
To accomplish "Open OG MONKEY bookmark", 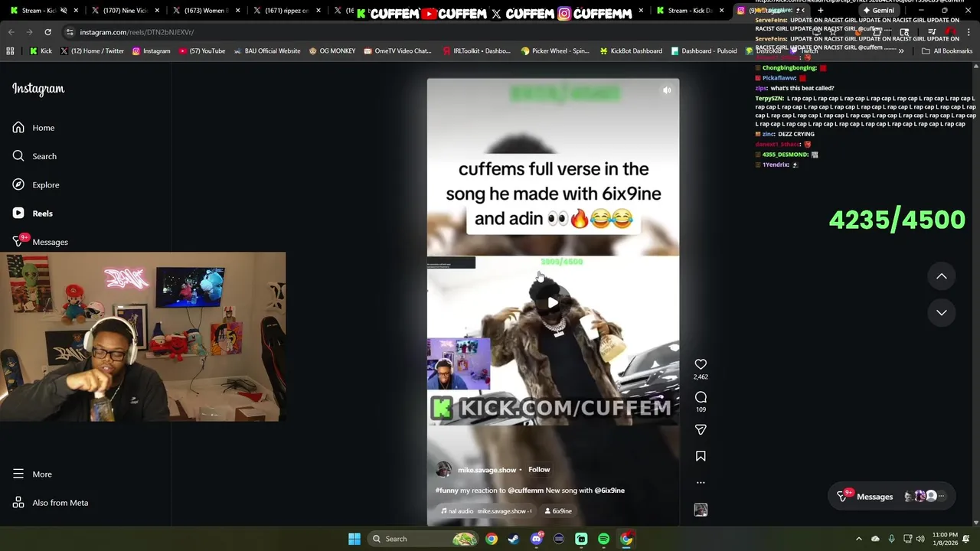I will pos(332,51).
